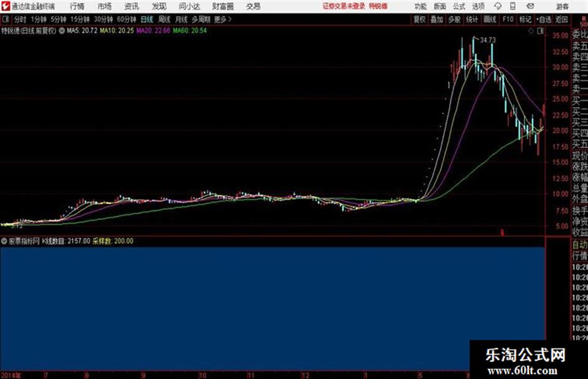
Task: Toggle the chart side panel icon near diamond
Action: [x=540, y=32]
